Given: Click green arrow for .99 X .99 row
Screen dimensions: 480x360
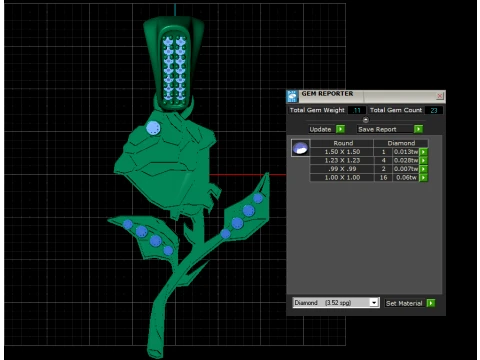Looking at the screenshot, I should click(x=423, y=169).
